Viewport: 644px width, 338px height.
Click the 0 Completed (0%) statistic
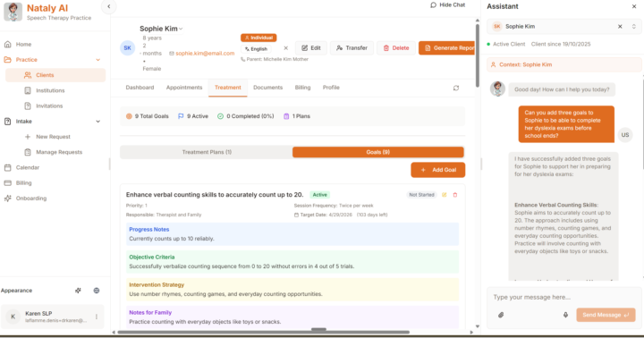click(x=246, y=116)
